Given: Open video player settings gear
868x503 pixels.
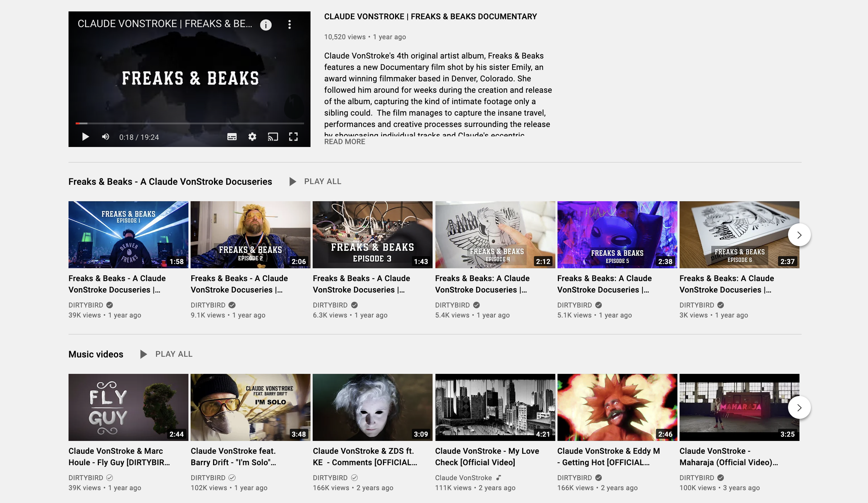Looking at the screenshot, I should click(252, 137).
